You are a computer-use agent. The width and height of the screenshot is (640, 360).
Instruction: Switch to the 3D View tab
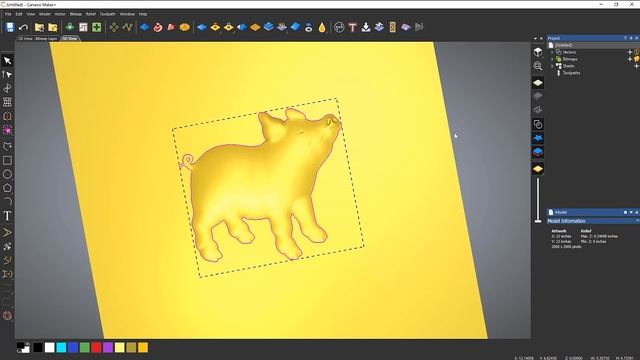click(70, 38)
